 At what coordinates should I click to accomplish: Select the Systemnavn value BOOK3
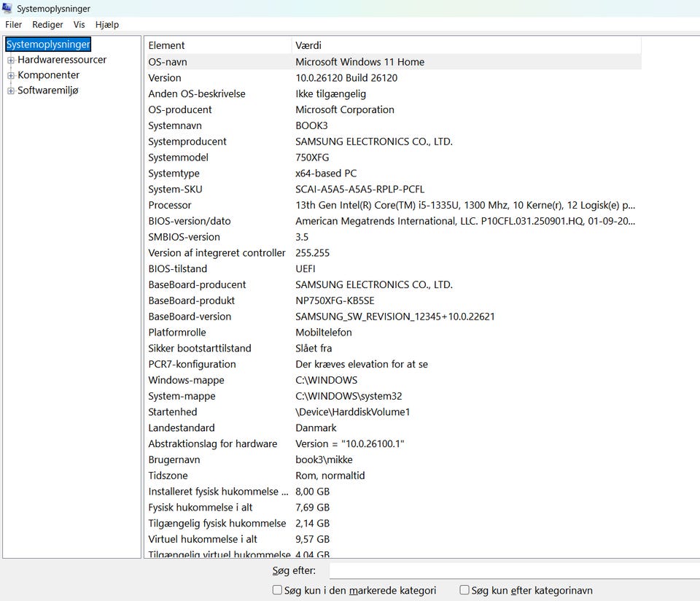click(311, 125)
